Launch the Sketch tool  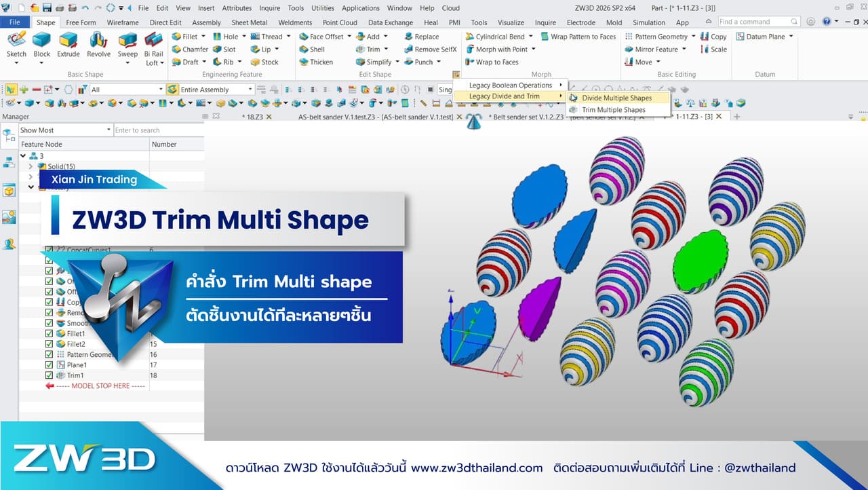pos(16,48)
